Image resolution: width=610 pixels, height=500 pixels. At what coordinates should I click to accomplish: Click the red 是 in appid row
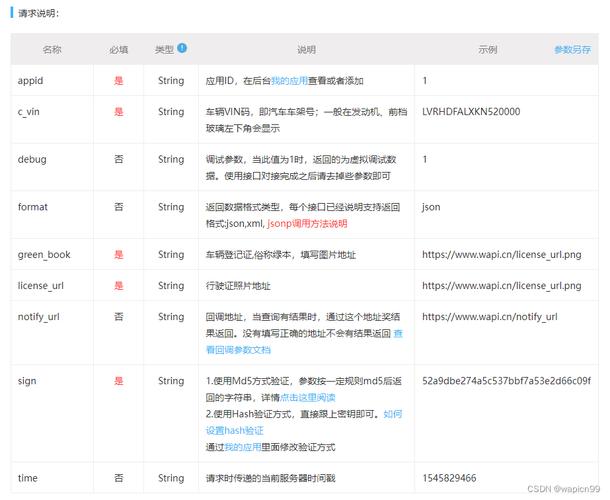119,81
